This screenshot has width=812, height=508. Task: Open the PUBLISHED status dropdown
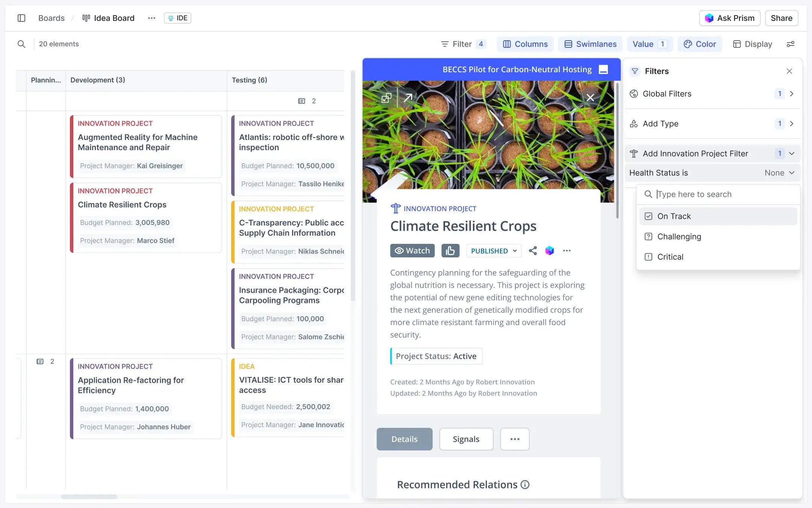(x=493, y=251)
